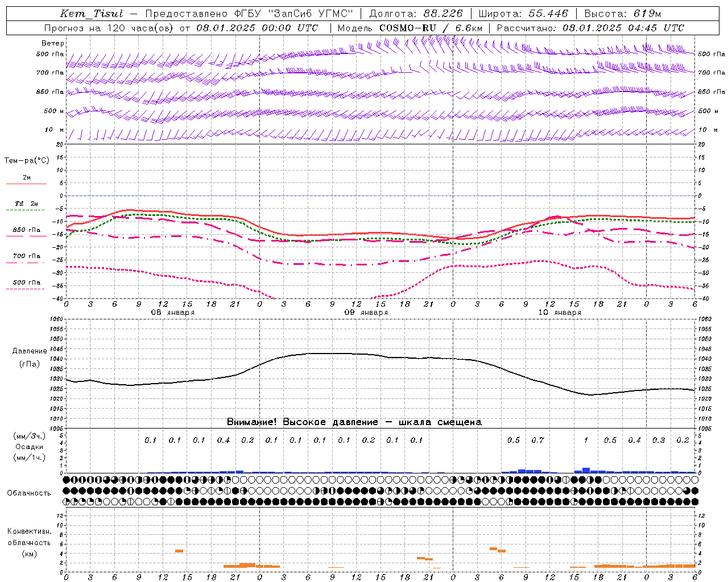This screenshot has width=728, height=582.
Task: Click the 12 tick on left convective axis
Action: [60, 516]
